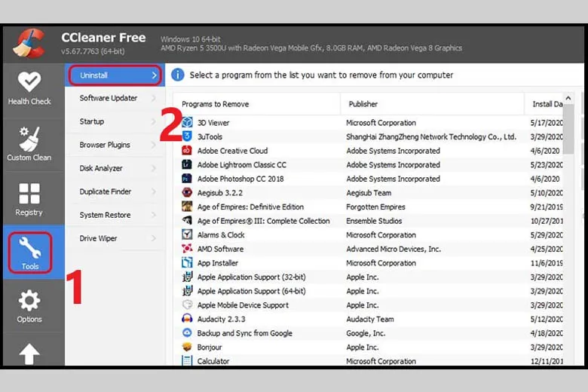The height and width of the screenshot is (392, 588).
Task: Select the Apple Inc. publisher for Bonjour
Action: 363,348
